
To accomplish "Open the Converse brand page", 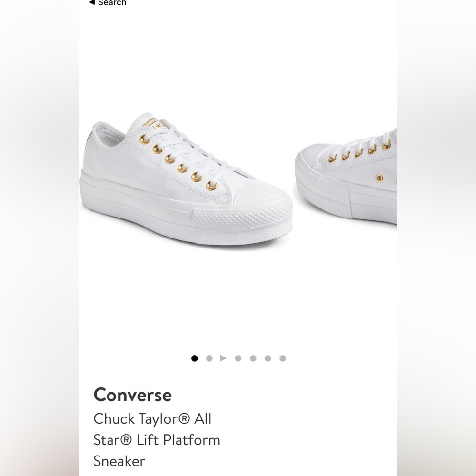I will click(133, 394).
